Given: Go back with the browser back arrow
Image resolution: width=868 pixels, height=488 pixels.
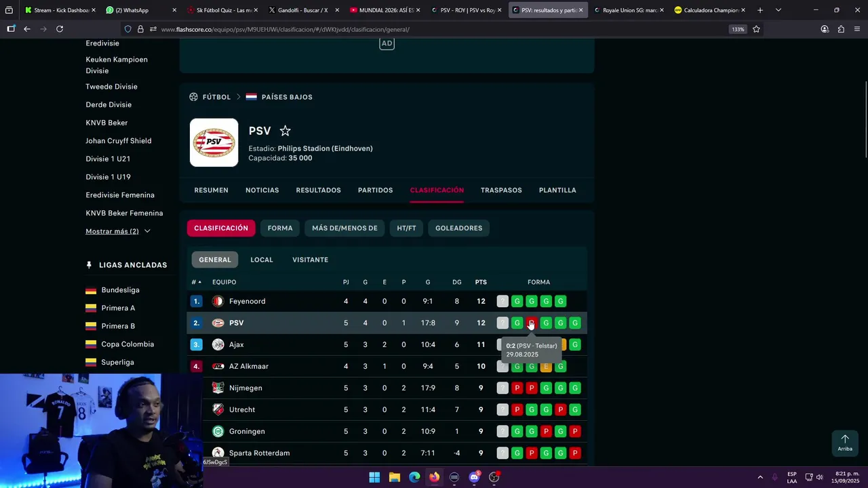Looking at the screenshot, I should coord(27,29).
